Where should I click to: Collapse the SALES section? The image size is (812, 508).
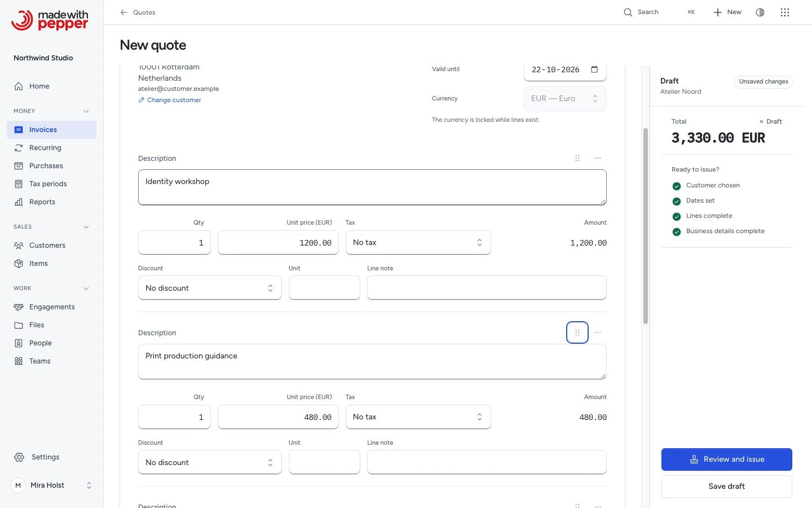pyautogui.click(x=86, y=227)
